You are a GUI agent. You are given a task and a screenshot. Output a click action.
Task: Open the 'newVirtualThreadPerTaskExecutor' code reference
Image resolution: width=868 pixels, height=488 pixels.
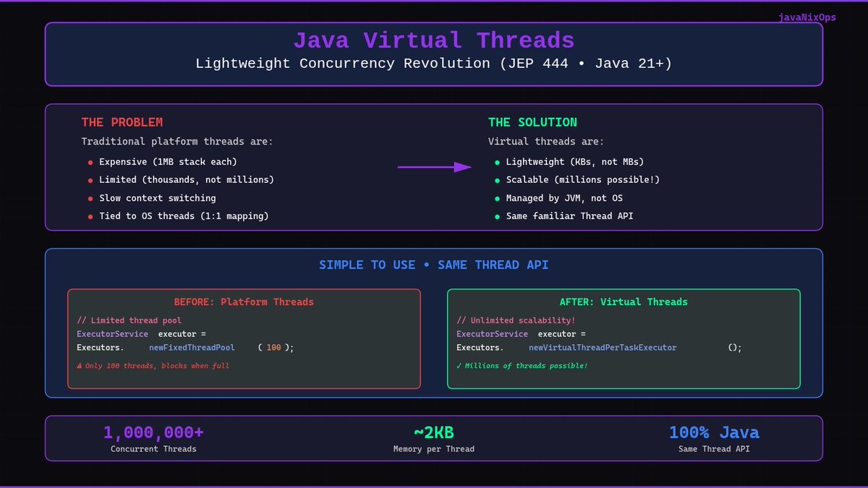(604, 347)
